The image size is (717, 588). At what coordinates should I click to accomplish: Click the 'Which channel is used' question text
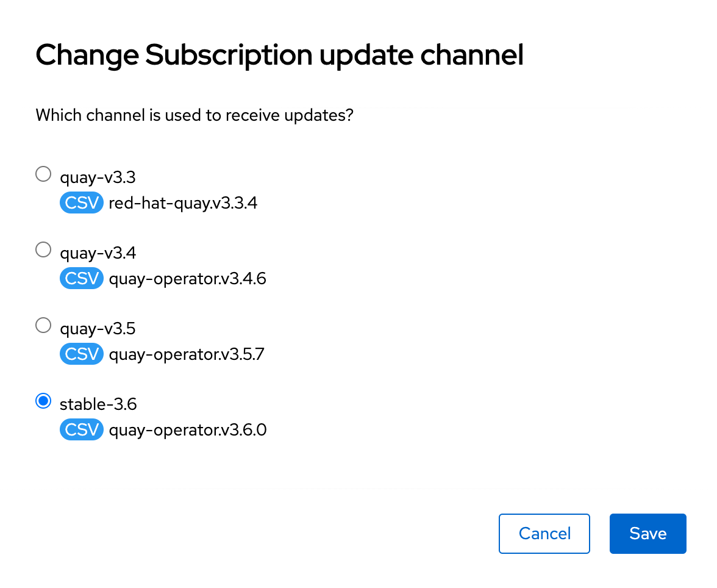[194, 115]
